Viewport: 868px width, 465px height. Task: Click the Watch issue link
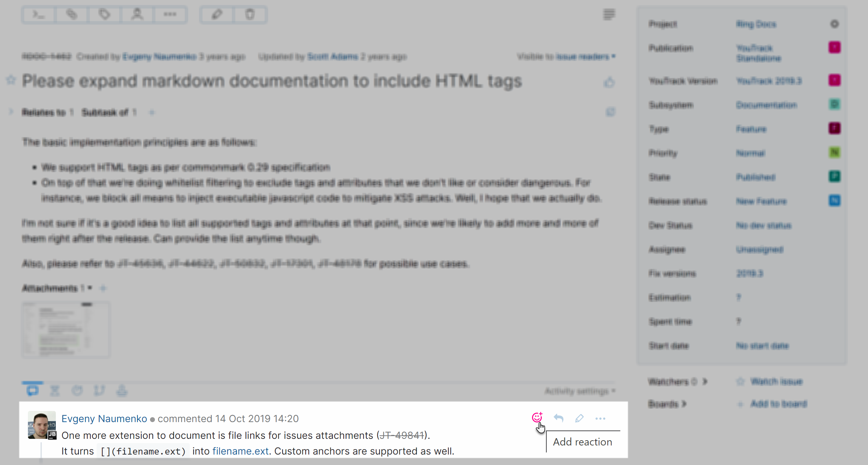[778, 381]
